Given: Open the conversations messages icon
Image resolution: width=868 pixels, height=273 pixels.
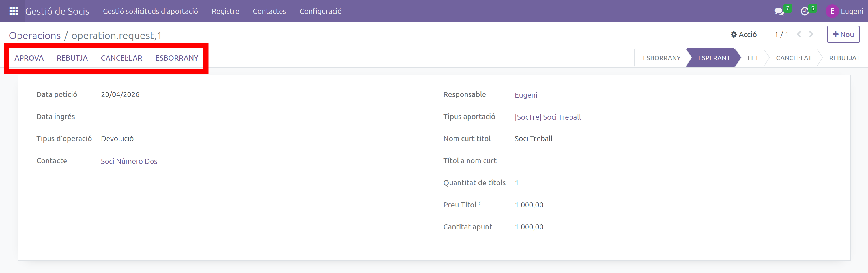Looking at the screenshot, I should pyautogui.click(x=779, y=12).
